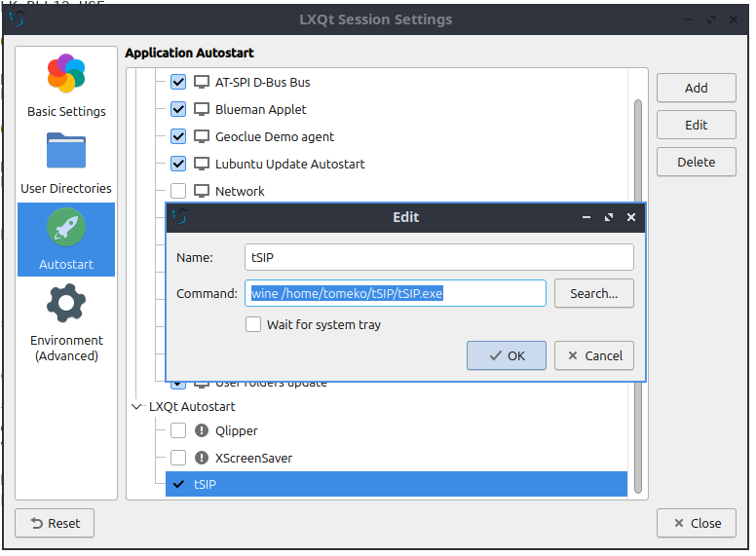The image size is (756, 556).
Task: Enable Qlipper autostart checkbox
Action: tap(178, 430)
